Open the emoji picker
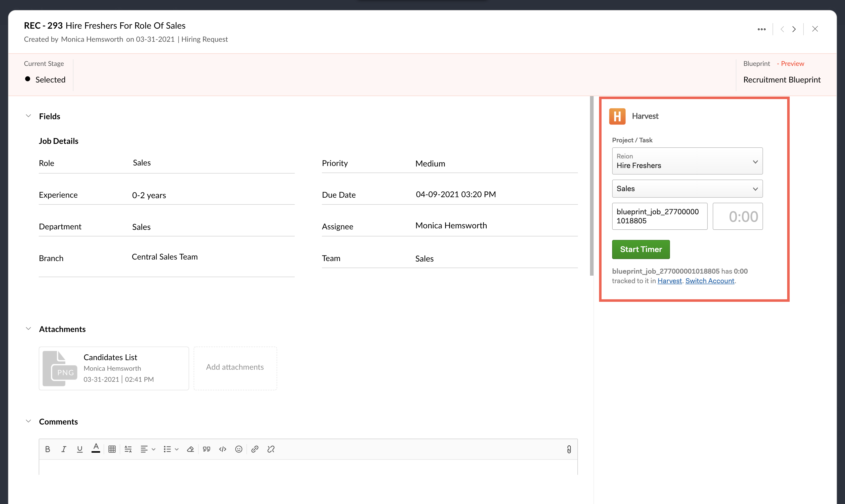 [239, 449]
